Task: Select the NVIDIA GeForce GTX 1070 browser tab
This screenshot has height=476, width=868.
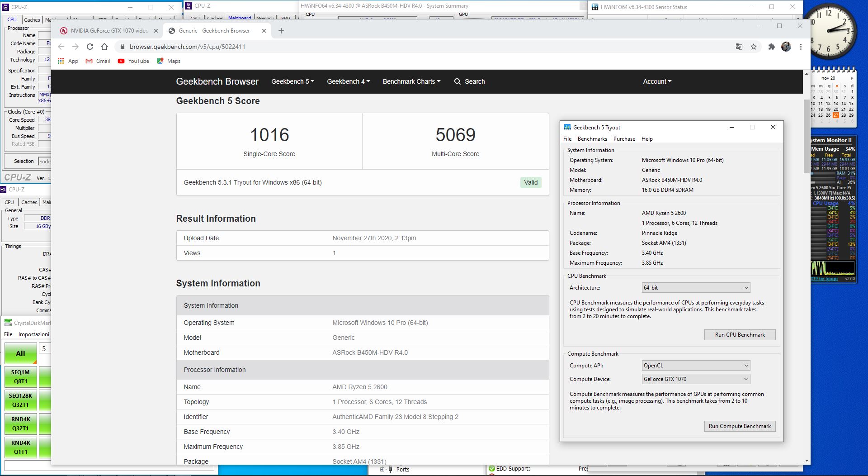Action: (108, 31)
